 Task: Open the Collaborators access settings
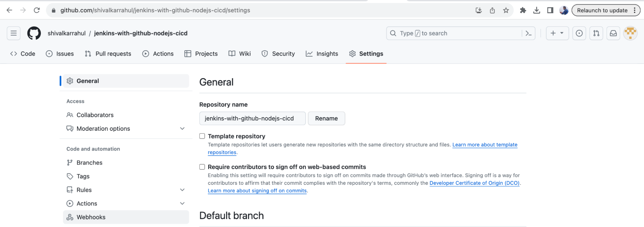[95, 115]
